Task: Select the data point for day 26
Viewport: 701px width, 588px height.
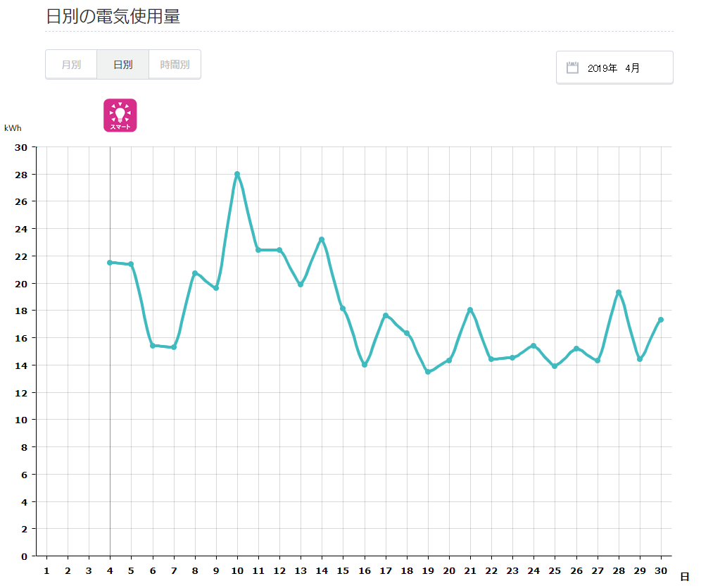Action: [x=576, y=349]
